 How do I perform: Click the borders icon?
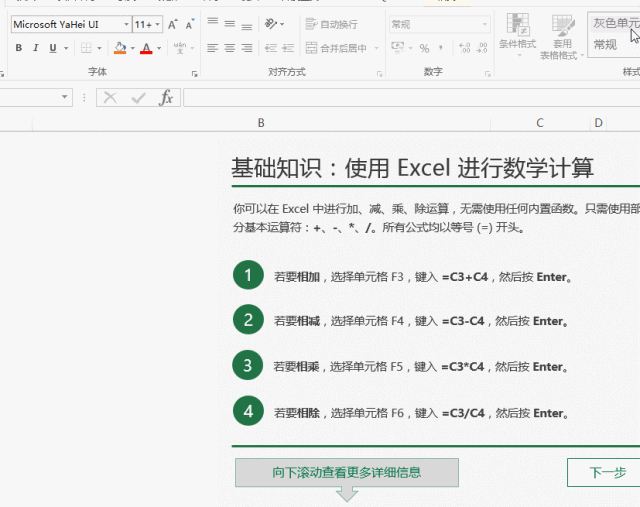tap(86, 48)
